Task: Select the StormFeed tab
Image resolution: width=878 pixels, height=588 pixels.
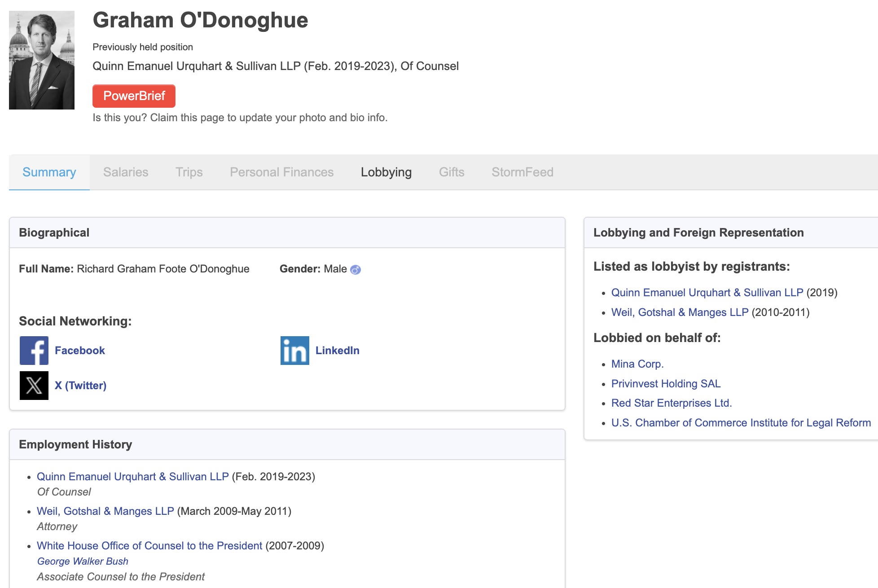Action: tap(522, 172)
